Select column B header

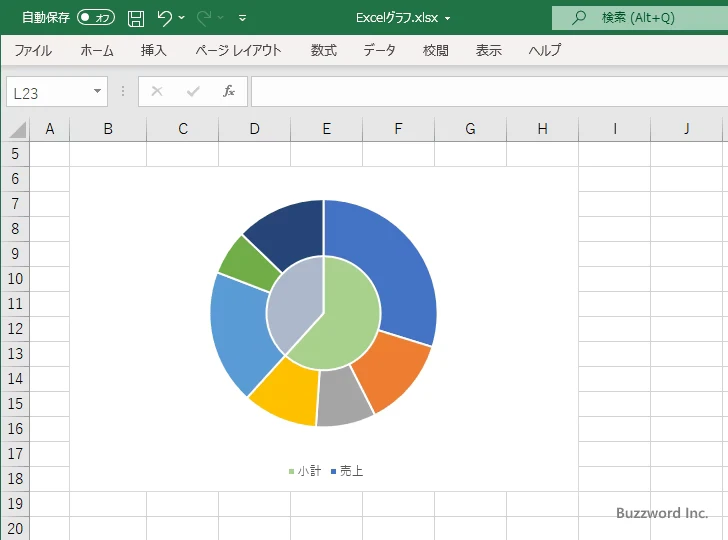tap(108, 129)
